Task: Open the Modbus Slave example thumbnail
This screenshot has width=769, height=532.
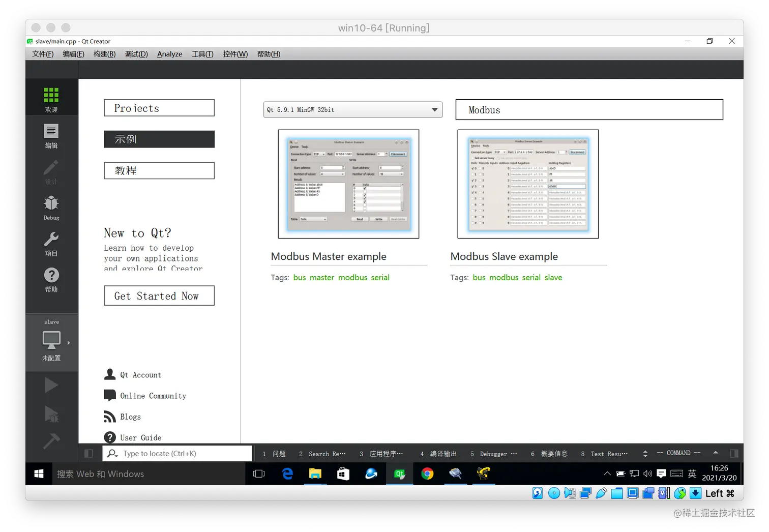Action: coord(528,184)
